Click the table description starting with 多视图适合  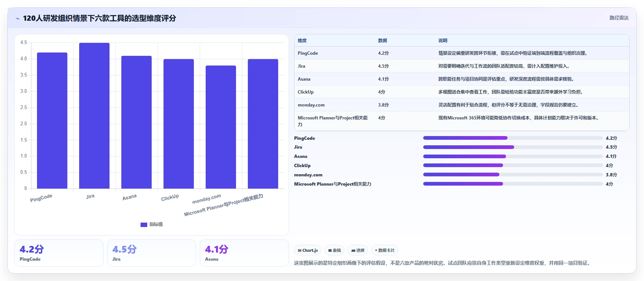[510, 92]
